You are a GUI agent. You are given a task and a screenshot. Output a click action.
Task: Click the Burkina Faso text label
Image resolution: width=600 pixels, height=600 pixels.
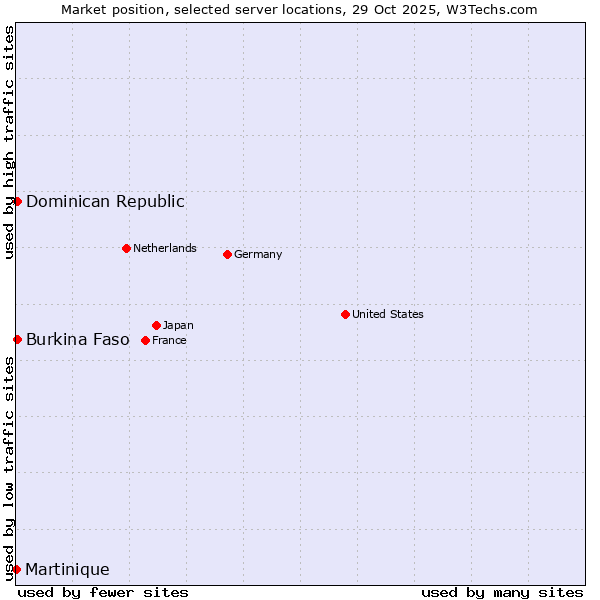click(x=77, y=339)
